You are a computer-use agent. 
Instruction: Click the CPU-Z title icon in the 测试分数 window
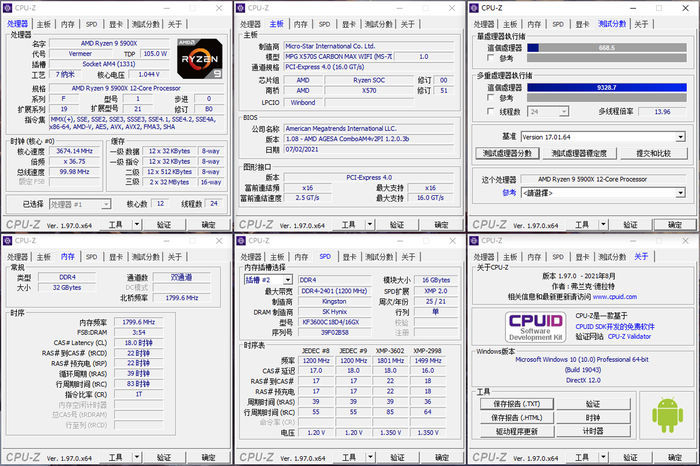coord(474,8)
